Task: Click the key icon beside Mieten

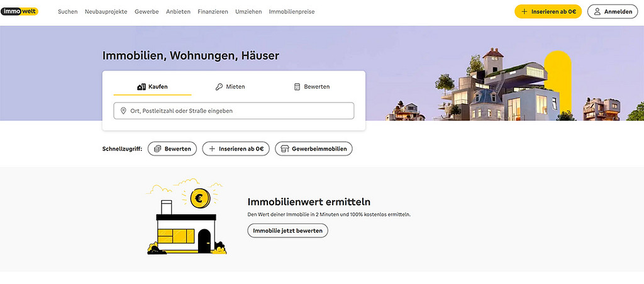Action: (219, 87)
